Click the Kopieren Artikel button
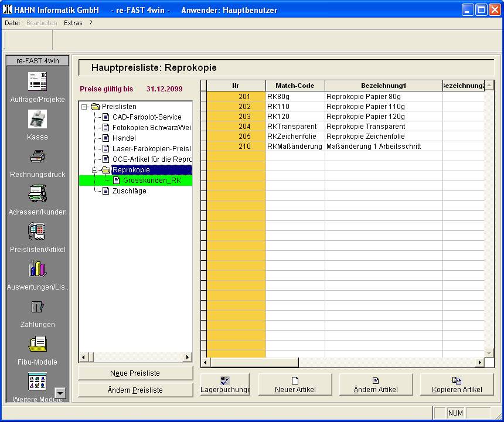 (x=457, y=384)
